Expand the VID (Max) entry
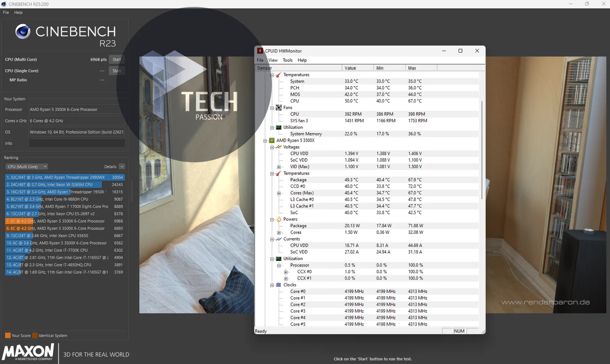 (x=279, y=167)
